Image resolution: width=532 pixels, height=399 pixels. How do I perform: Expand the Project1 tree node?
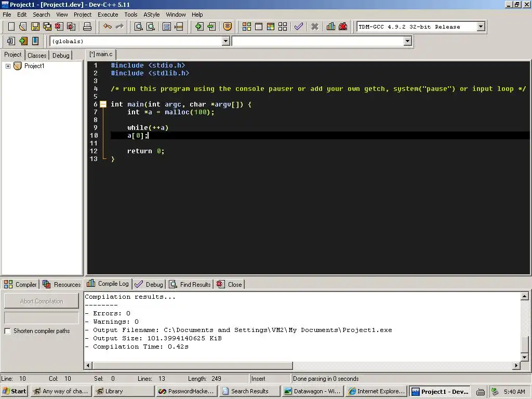click(x=8, y=66)
